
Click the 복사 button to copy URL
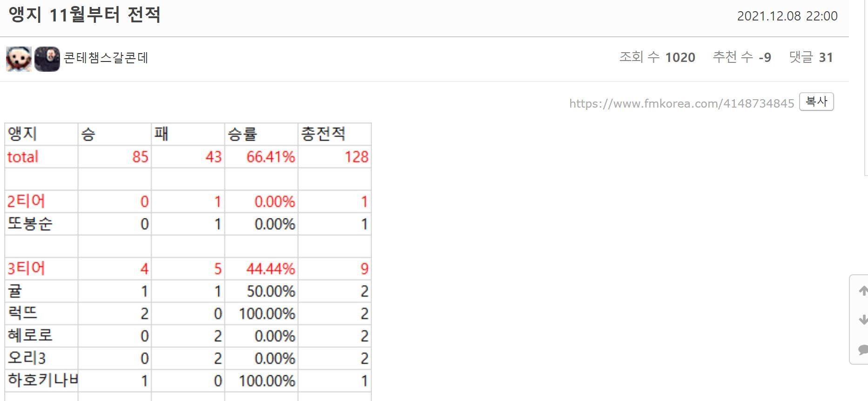pos(816,102)
